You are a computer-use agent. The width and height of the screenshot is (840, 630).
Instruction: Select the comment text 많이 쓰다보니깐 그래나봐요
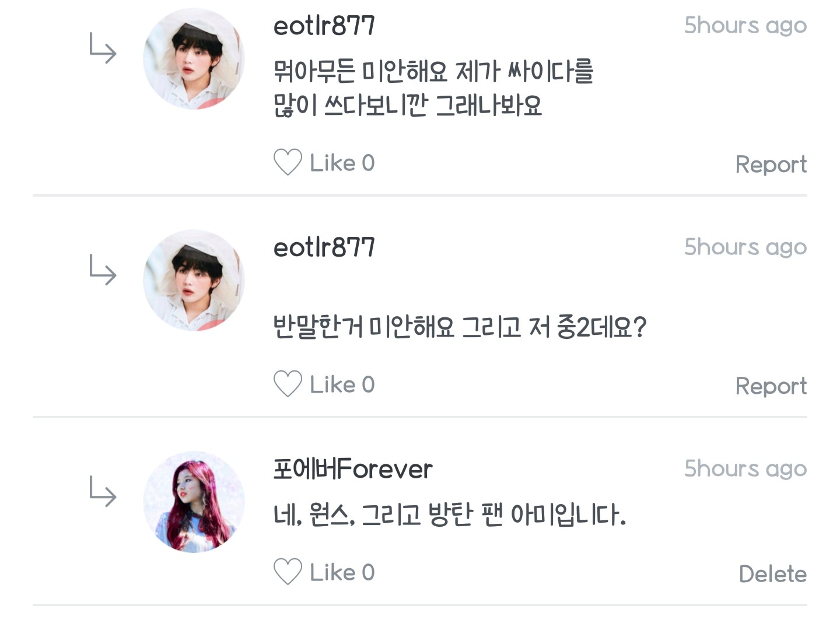tap(408, 106)
